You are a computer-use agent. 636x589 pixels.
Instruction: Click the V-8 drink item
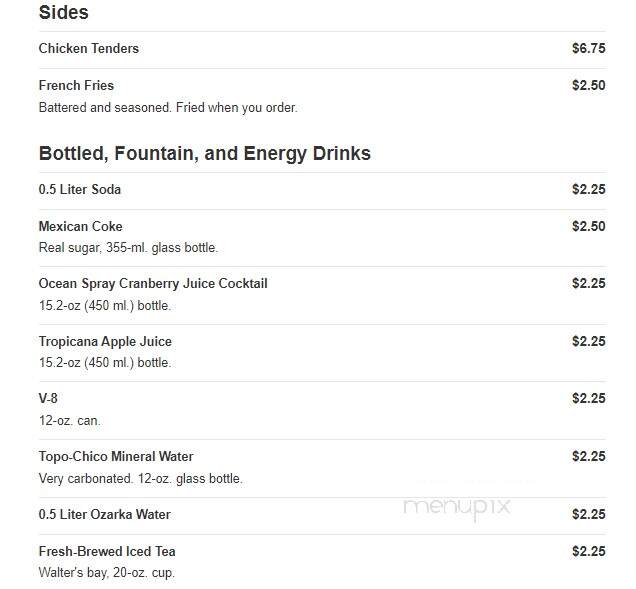click(48, 398)
